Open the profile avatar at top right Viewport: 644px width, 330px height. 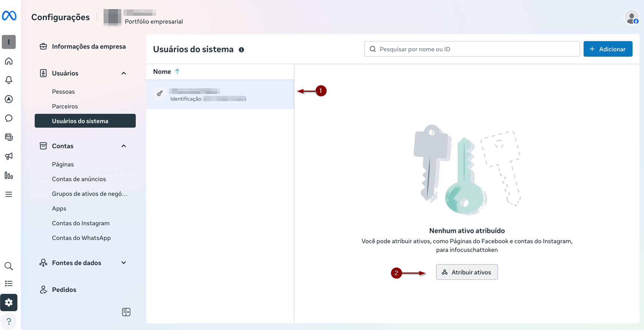click(632, 17)
